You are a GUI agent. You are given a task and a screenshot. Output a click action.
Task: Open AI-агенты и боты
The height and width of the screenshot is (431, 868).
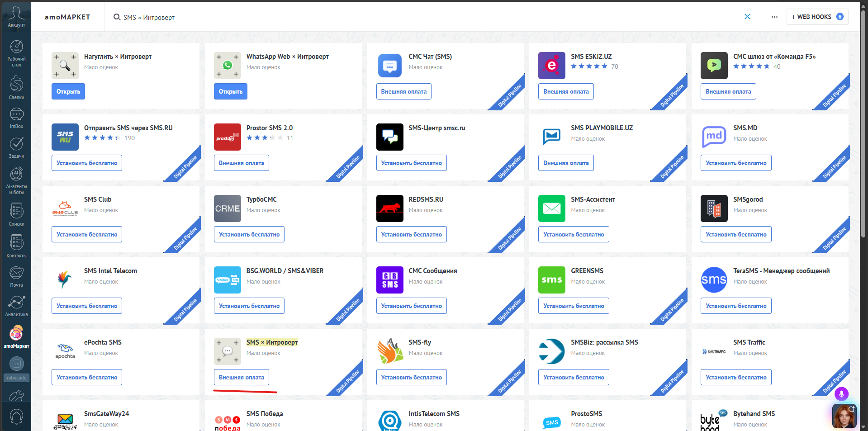16,180
